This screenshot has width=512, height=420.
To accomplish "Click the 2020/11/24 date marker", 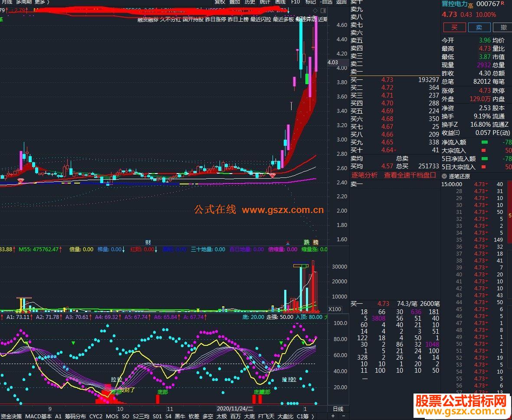I will click(235, 409).
